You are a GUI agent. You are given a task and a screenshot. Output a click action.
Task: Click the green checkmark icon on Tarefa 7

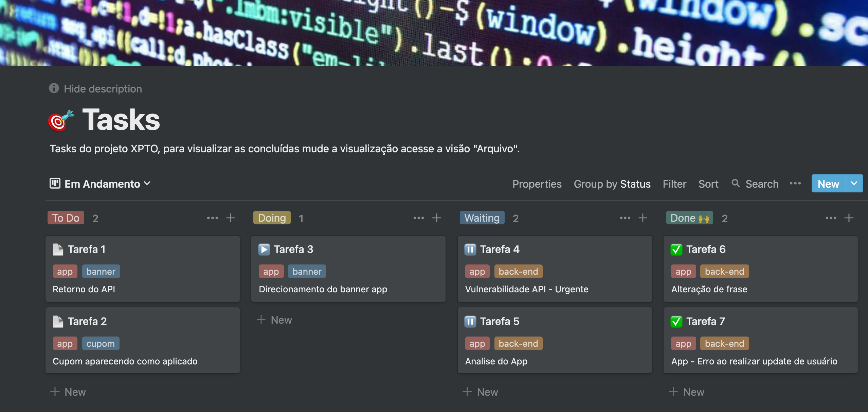[x=676, y=322]
